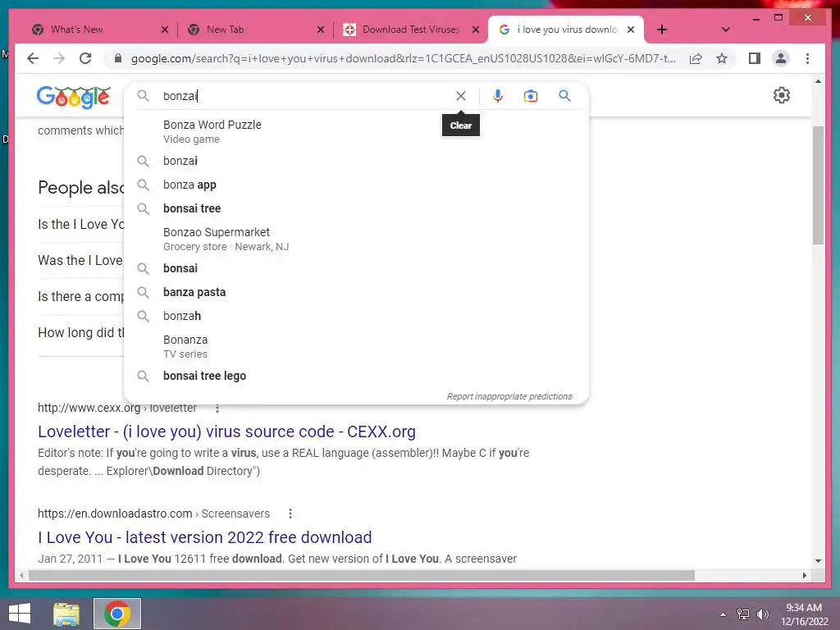The height and width of the screenshot is (630, 840).
Task: Pick the 'banza pasta' suggestion
Action: 356,292
